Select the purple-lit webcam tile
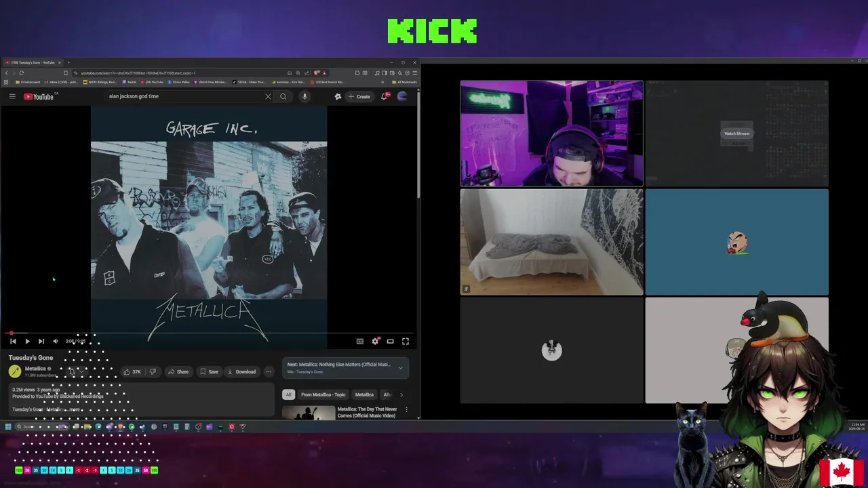This screenshot has width=868, height=488. pos(551,134)
